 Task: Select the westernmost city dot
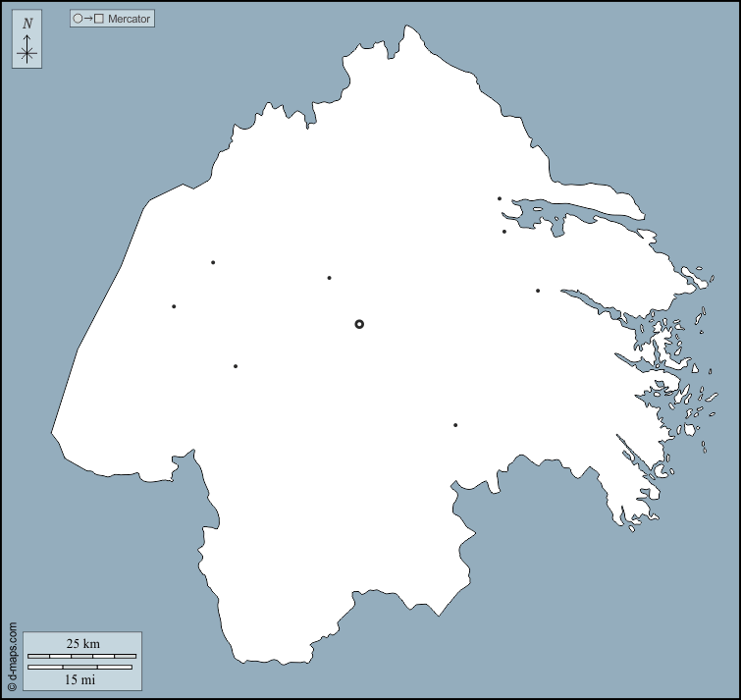click(174, 306)
